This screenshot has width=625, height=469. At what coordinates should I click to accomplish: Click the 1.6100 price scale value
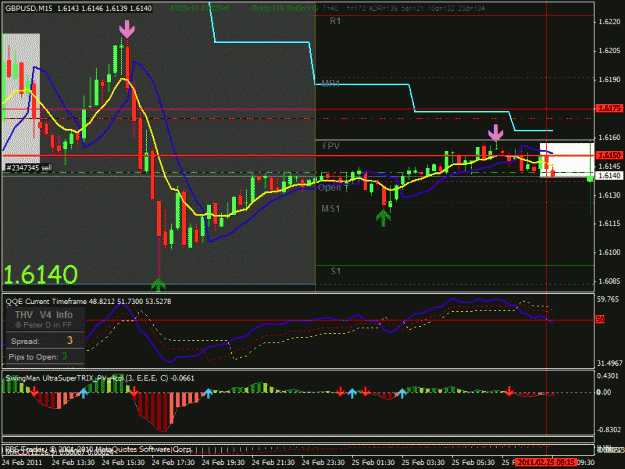tap(609, 252)
